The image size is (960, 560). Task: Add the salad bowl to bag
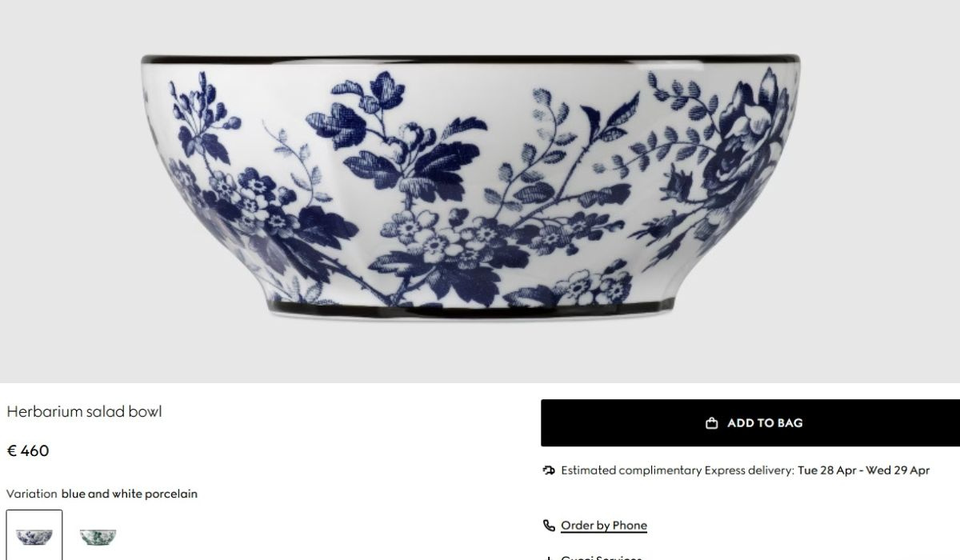click(x=750, y=423)
